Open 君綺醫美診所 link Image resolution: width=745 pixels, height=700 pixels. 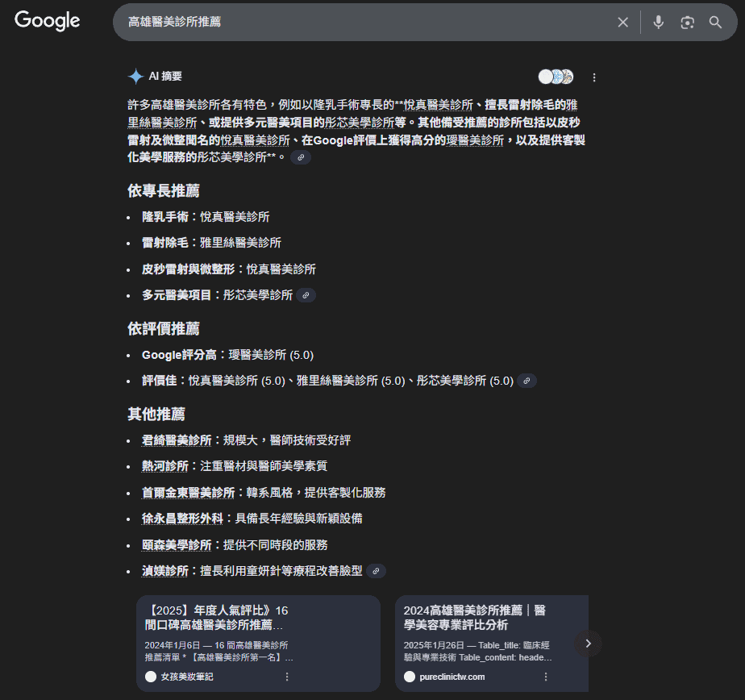pos(177,440)
